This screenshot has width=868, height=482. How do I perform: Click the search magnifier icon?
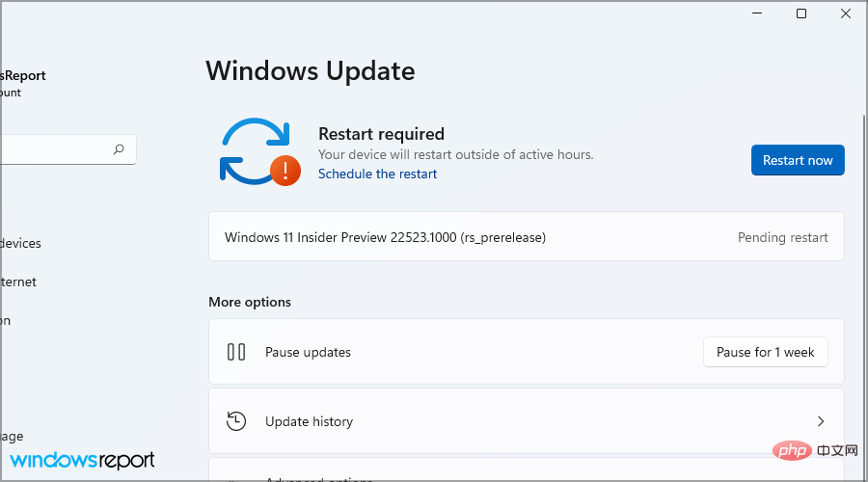tap(119, 149)
